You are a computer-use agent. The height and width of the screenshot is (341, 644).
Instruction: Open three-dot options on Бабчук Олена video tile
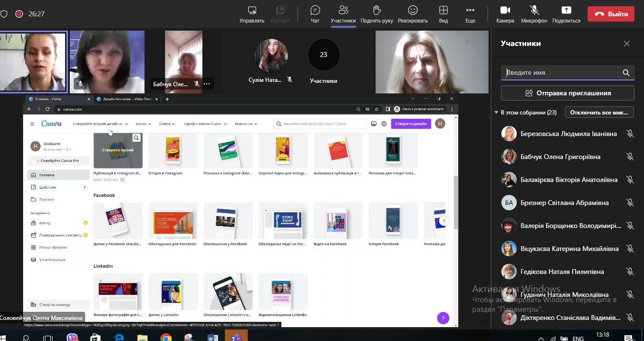pyautogui.click(x=207, y=84)
